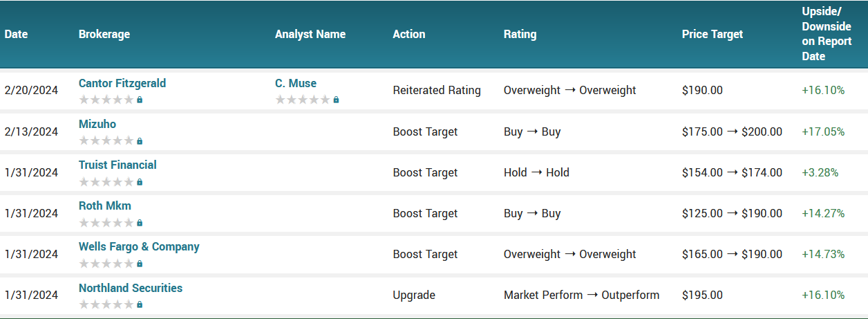The image size is (868, 319).
Task: Click lock icon under Truist Financial
Action: (x=140, y=182)
